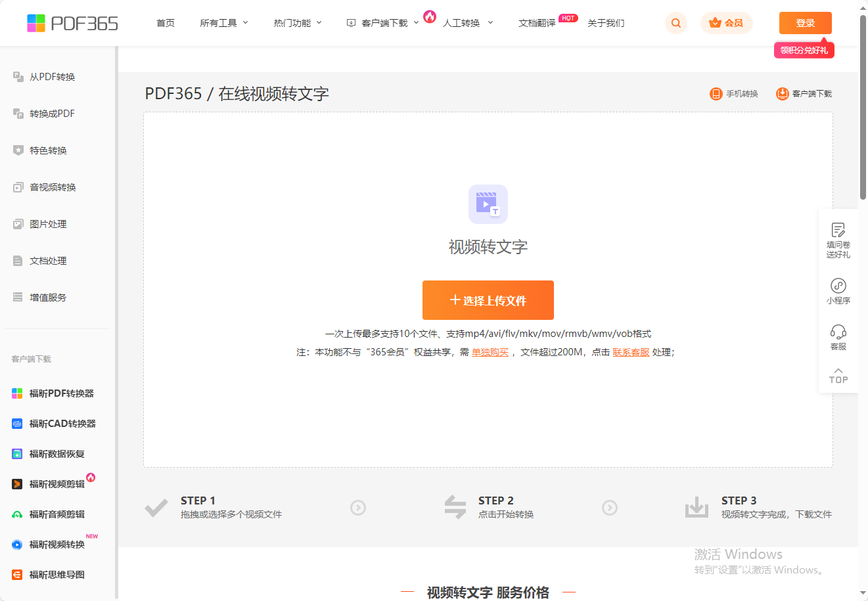
Task: Click the 福昕PDF转换器 colorful icon
Action: click(17, 393)
